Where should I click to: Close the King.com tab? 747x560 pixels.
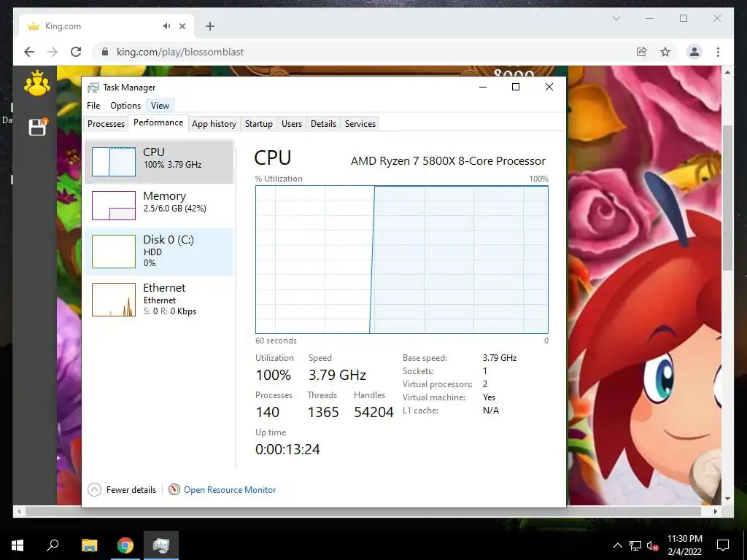coord(182,26)
